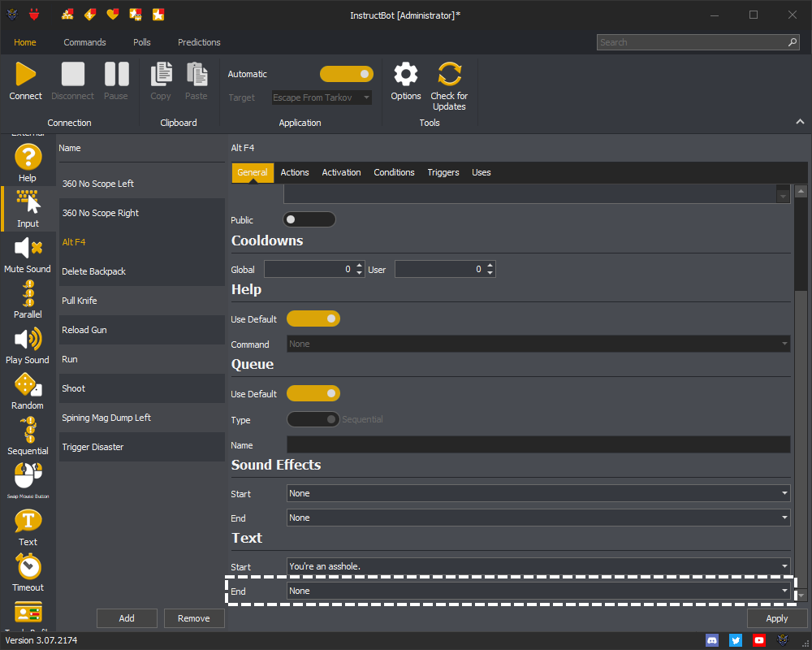Screen dimensions: 812x650
Task: Open the Sound Effects Start dropdown
Action: click(538, 493)
